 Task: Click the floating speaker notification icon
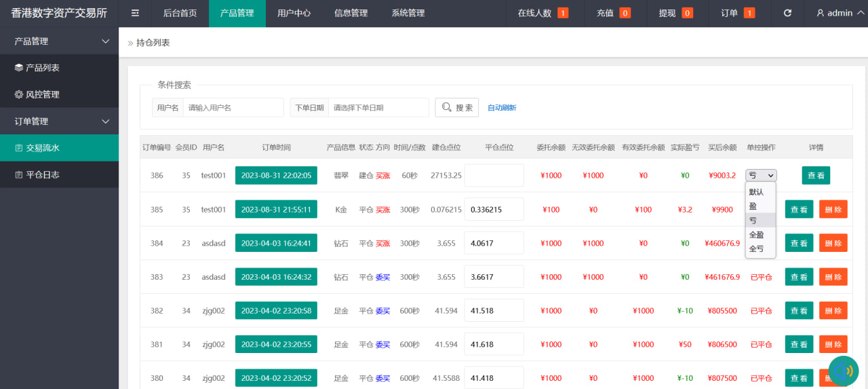point(843,371)
